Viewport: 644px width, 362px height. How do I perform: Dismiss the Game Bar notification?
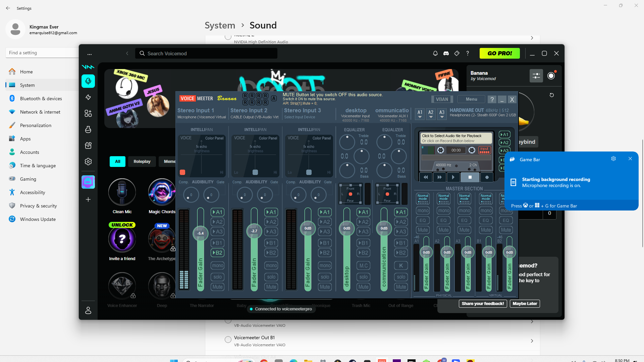(x=630, y=159)
